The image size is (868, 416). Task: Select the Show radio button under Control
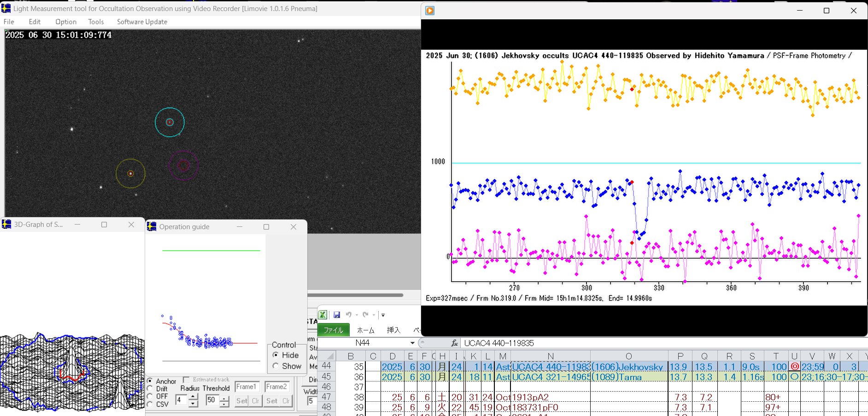[276, 366]
